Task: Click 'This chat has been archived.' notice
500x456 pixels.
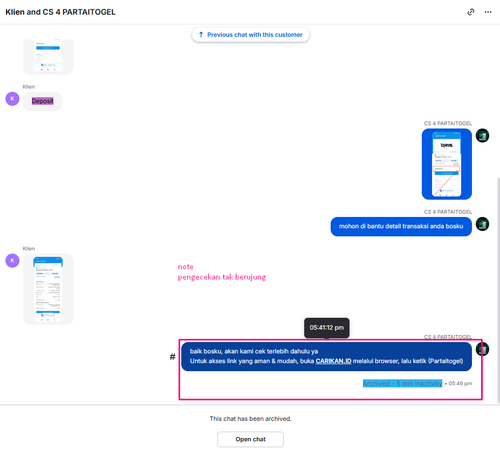Action: pos(250,419)
